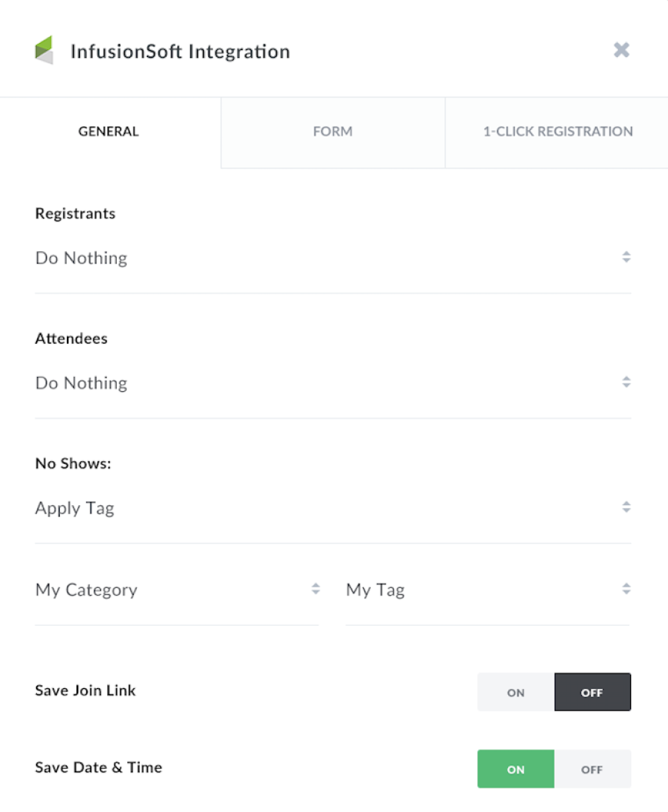This screenshot has height=812, width=668.
Task: Click the My Category selector arrows
Action: click(315, 589)
